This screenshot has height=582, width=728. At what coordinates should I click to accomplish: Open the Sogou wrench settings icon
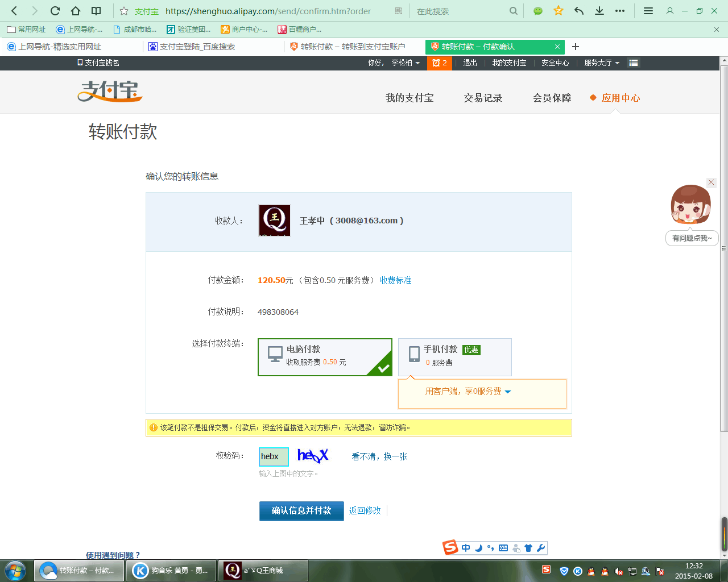click(541, 548)
